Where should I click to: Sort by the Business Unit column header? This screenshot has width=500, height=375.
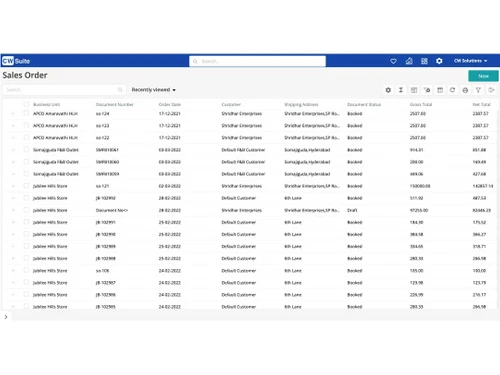pyautogui.click(x=46, y=105)
